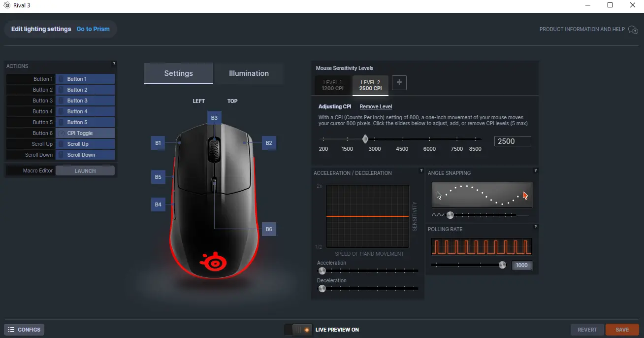Click the Polling Rate slider handle
The height and width of the screenshot is (338, 644).
(x=502, y=265)
